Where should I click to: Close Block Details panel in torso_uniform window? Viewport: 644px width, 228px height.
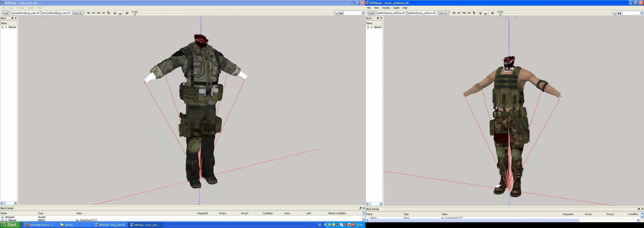642,209
